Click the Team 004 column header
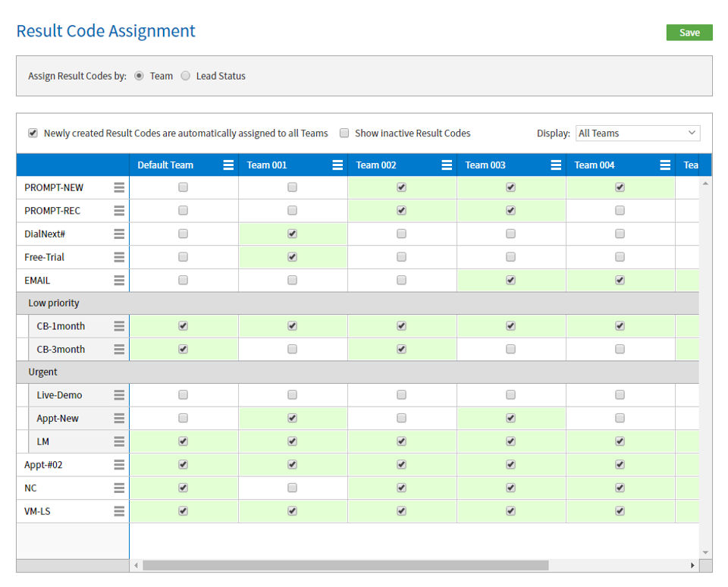This screenshot has height=587, width=728. click(595, 165)
